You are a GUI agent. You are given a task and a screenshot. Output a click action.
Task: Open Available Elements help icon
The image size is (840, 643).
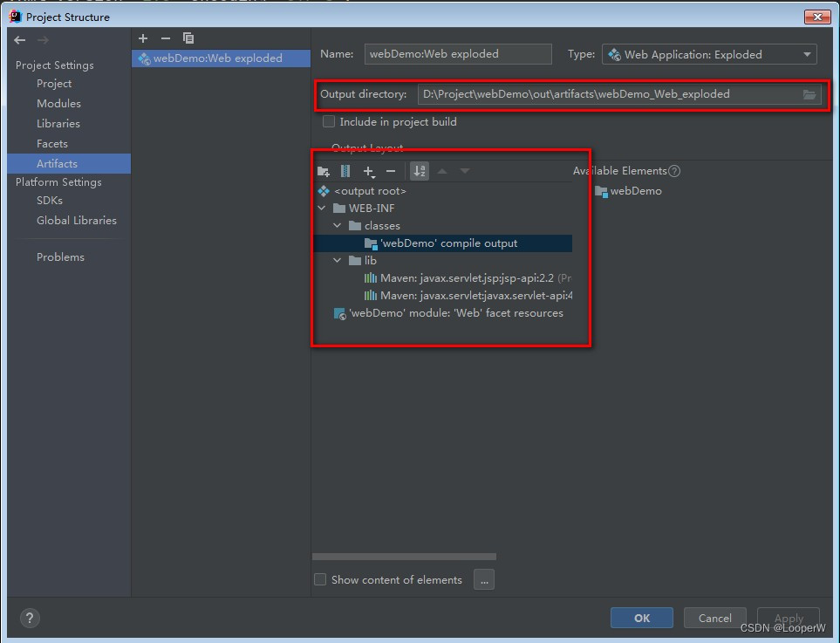tap(674, 172)
